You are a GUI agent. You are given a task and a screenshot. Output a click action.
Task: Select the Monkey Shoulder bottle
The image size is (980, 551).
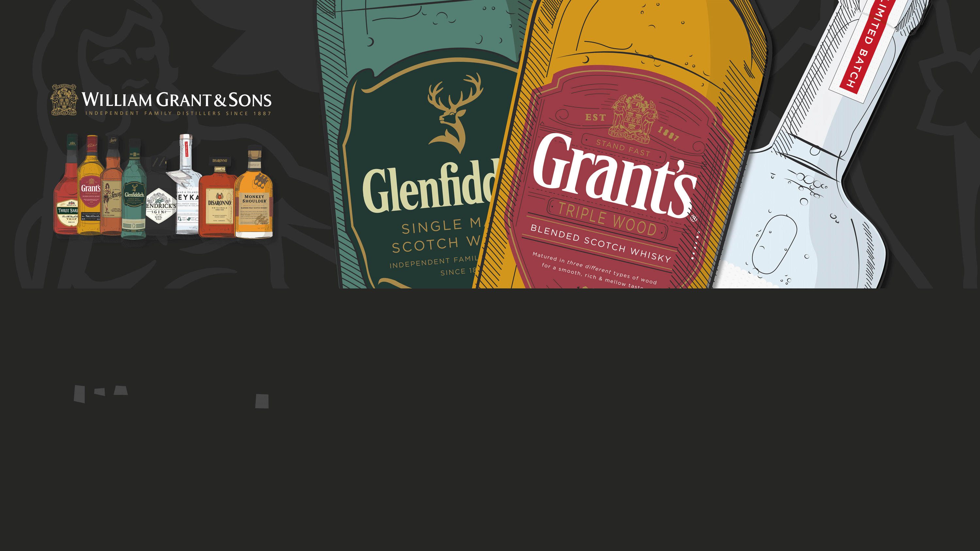pyautogui.click(x=254, y=192)
